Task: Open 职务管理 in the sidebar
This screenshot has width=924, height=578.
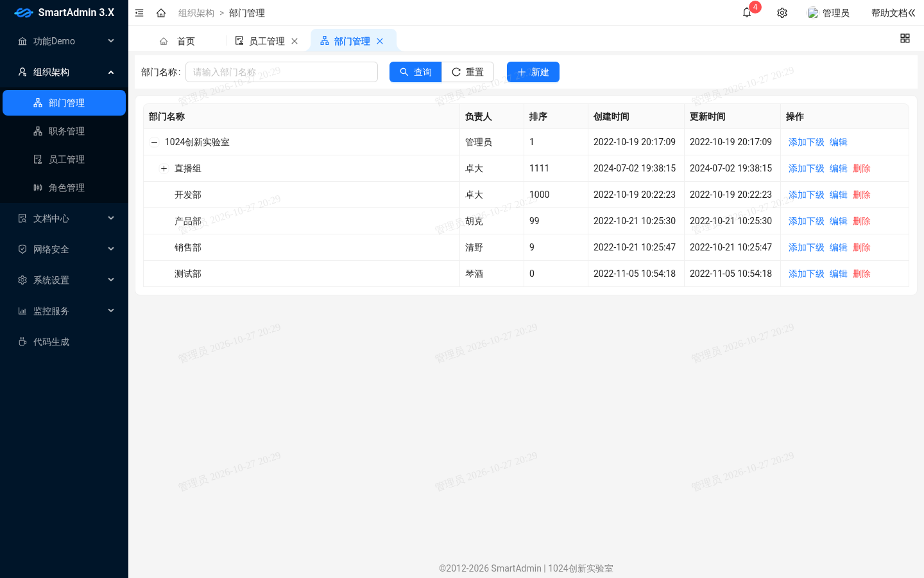Action: pyautogui.click(x=64, y=131)
